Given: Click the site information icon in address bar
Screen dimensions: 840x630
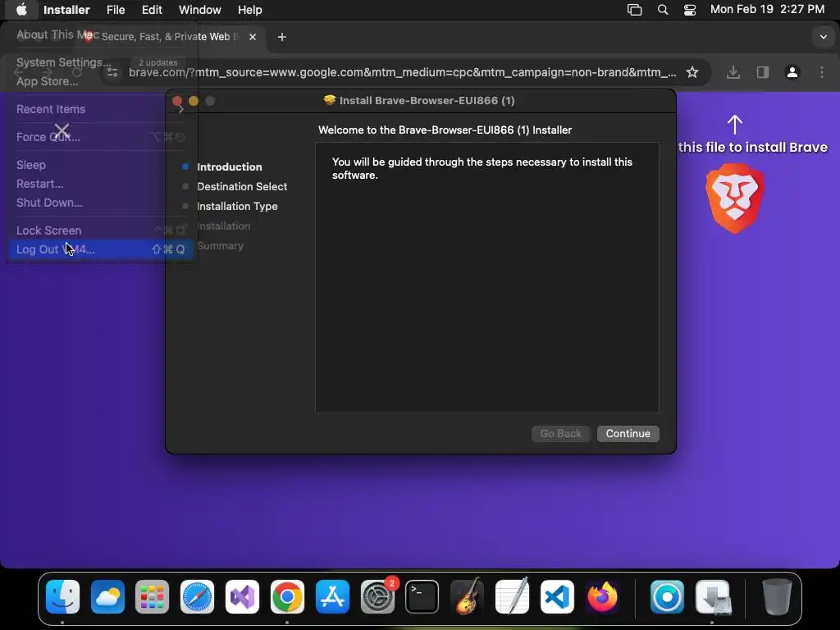Looking at the screenshot, I should (112, 72).
